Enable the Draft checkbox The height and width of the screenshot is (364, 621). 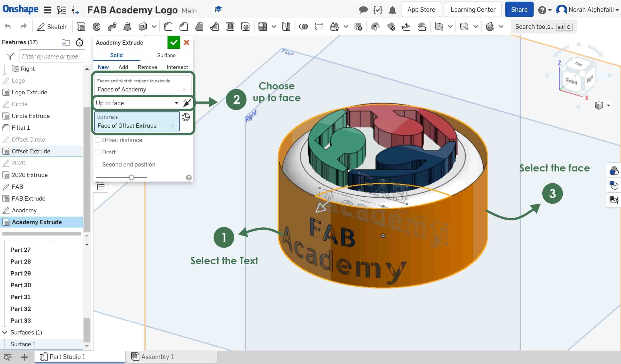coord(98,152)
